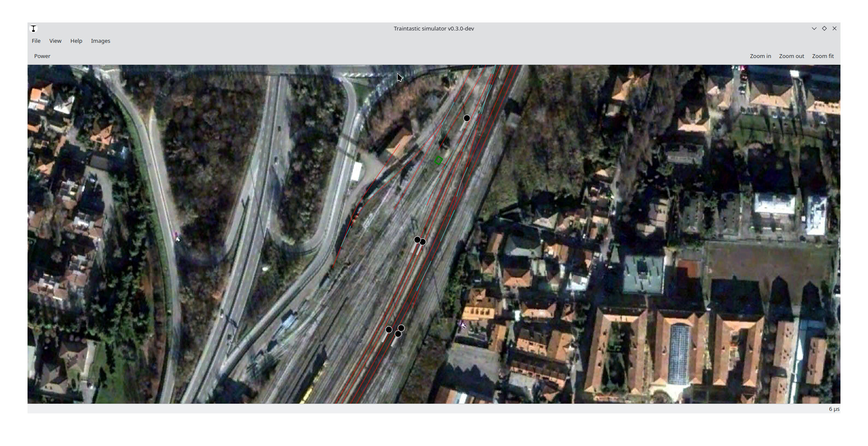Click the 6 µs status bar readout
This screenshot has height=446, width=868.
click(x=834, y=409)
